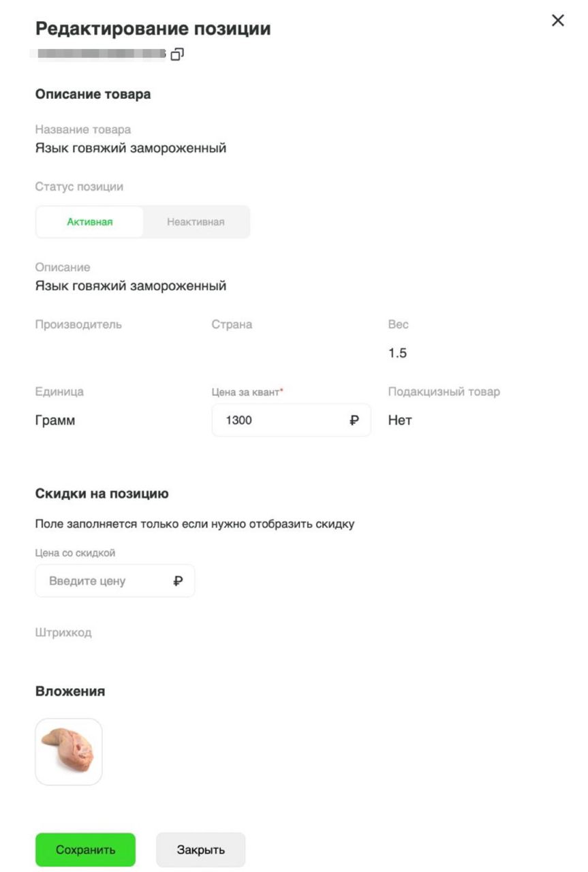Click the Закрыть button
The image size is (588, 872).
(201, 850)
